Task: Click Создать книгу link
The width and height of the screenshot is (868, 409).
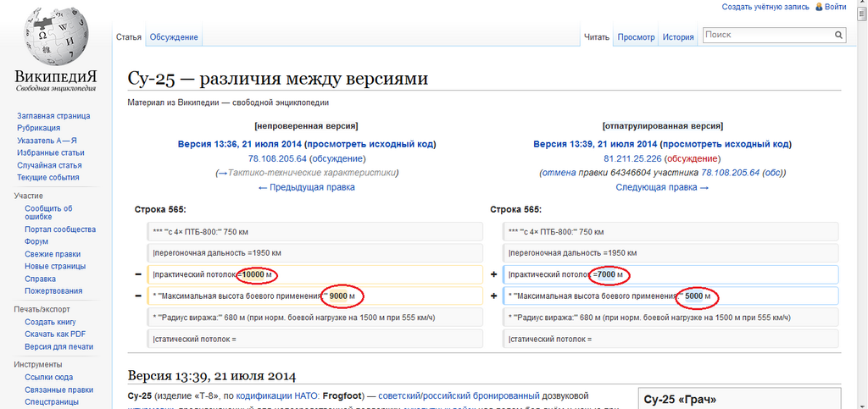Action: pyautogui.click(x=50, y=322)
